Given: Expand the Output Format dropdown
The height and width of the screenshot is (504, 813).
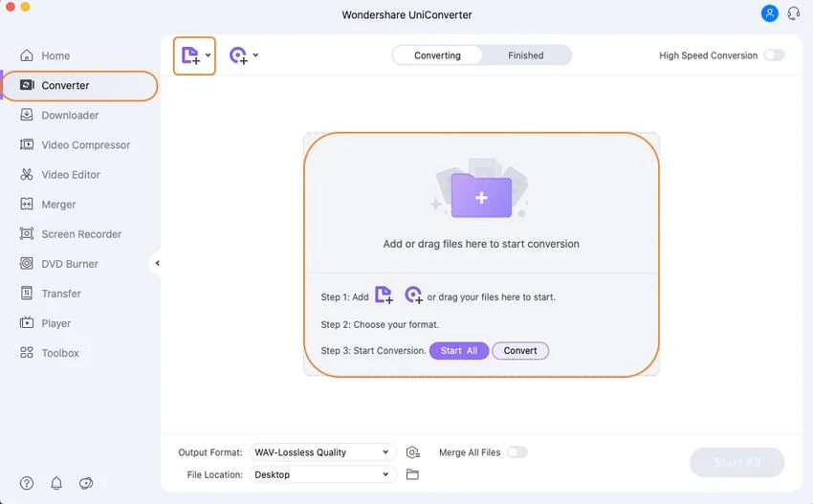Looking at the screenshot, I should click(x=322, y=452).
